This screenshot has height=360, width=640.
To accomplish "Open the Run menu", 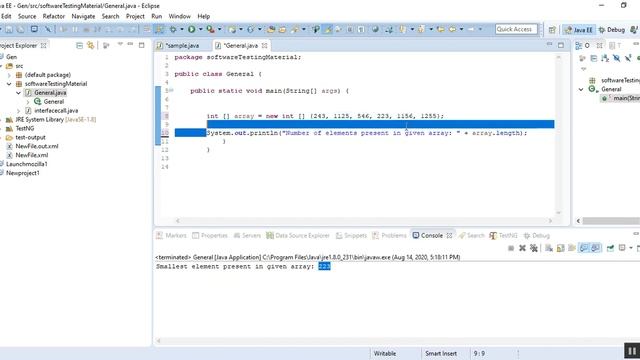I will click(x=157, y=16).
